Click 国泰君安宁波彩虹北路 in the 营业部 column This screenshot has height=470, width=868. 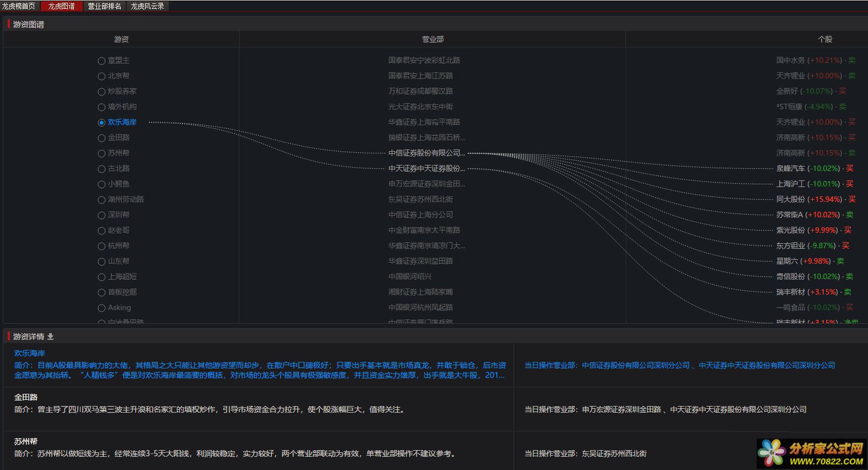click(x=424, y=60)
